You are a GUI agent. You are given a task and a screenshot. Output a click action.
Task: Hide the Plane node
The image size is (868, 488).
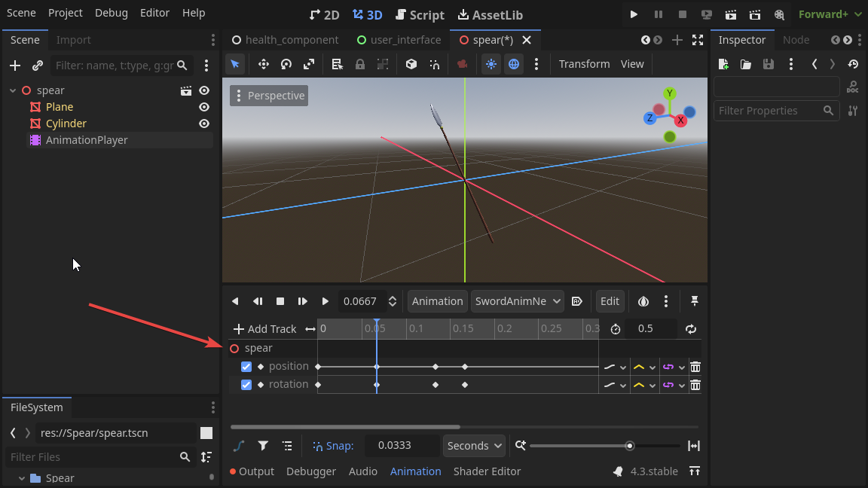204,107
